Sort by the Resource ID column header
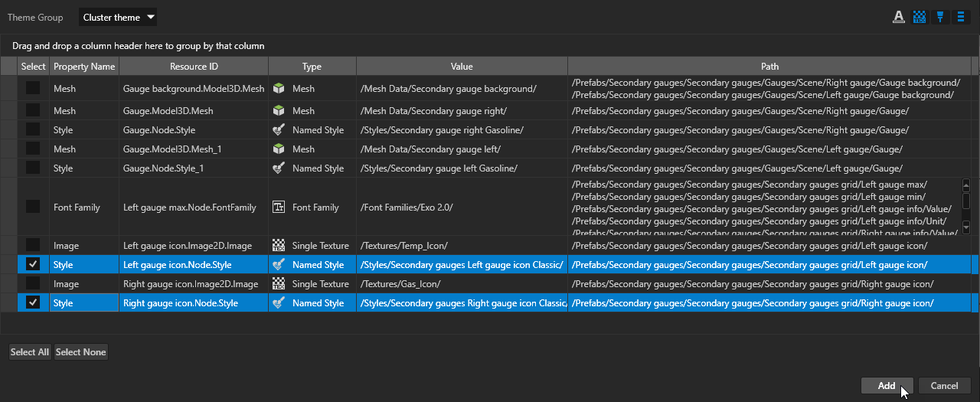 click(194, 67)
